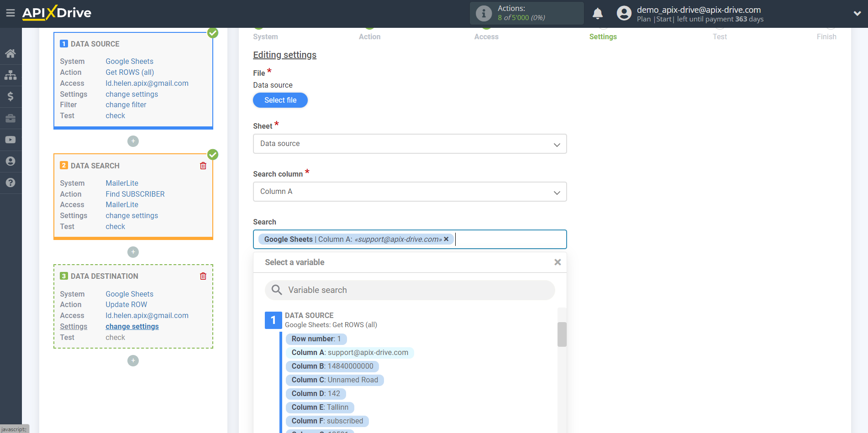Screen dimensions: 868x433
Task: Open the home icon in sidebar
Action: (x=11, y=53)
